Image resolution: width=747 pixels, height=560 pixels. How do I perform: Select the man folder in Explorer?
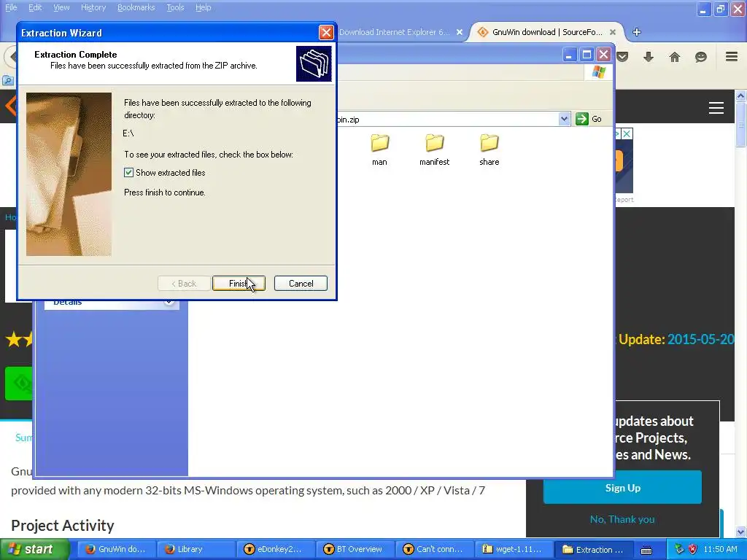379,149
